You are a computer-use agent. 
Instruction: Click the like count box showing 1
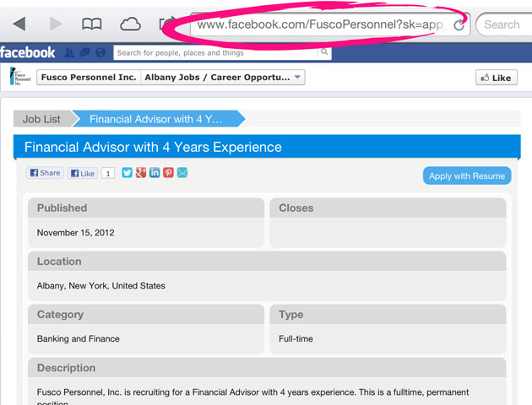coord(108,174)
